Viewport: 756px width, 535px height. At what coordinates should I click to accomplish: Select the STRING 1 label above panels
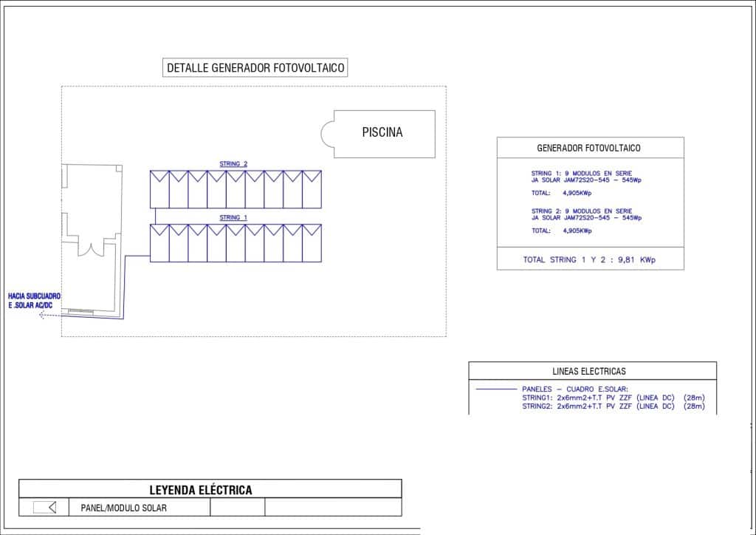233,217
